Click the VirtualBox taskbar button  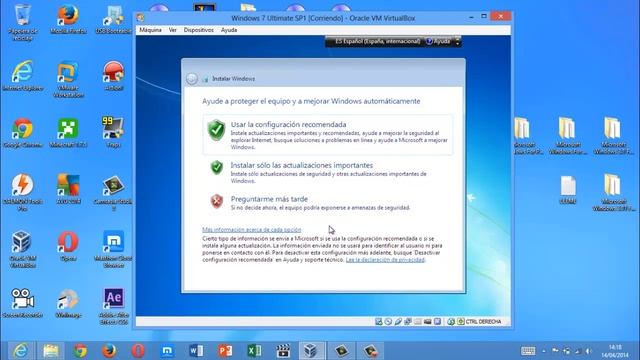tap(311, 351)
